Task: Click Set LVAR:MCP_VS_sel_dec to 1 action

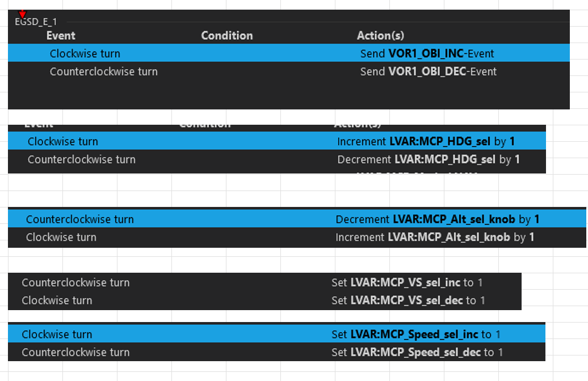Action: 408,300
